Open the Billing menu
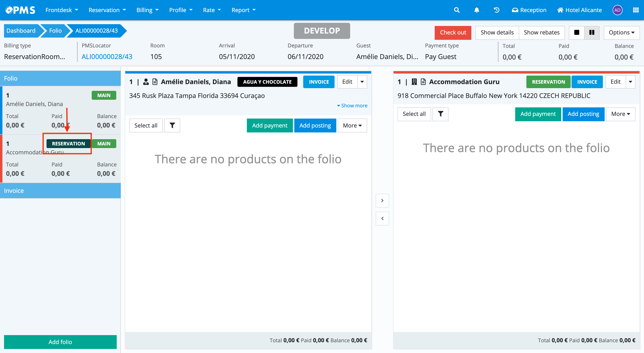The width and height of the screenshot is (644, 353). point(147,10)
